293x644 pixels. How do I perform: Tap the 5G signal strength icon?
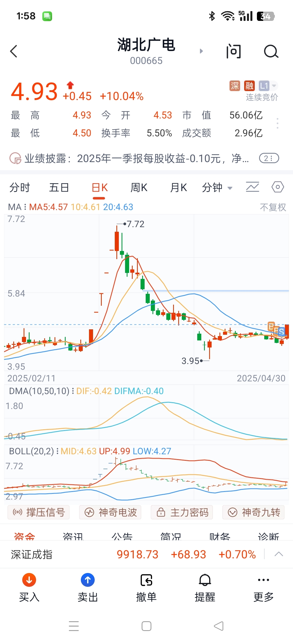click(246, 16)
